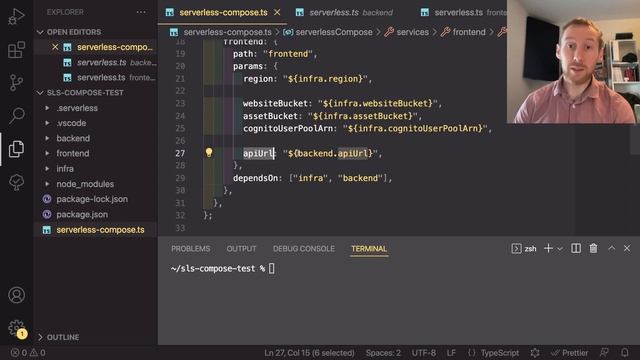This screenshot has width=640, height=360.
Task: Open the launch profile dropdown arrow
Action: 560,249
